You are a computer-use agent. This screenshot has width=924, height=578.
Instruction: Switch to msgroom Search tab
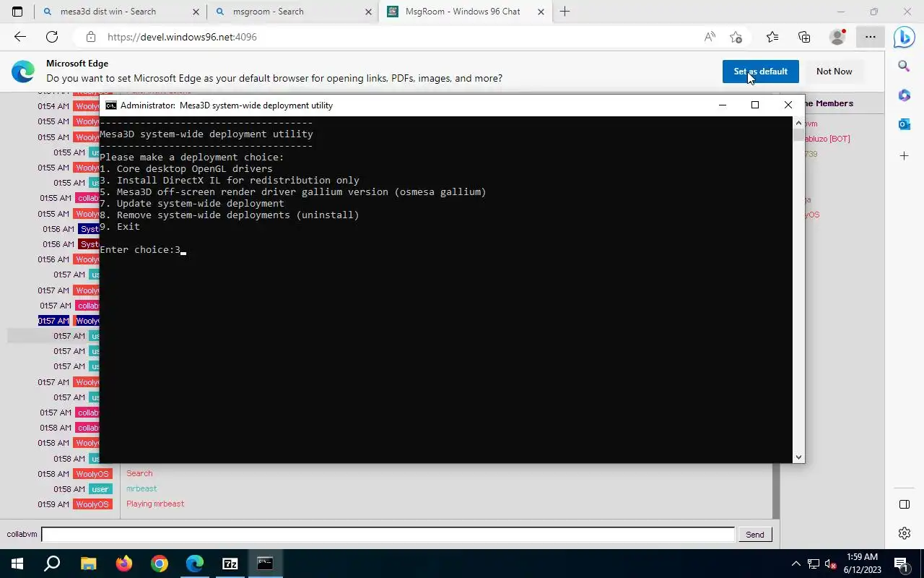[292, 12]
